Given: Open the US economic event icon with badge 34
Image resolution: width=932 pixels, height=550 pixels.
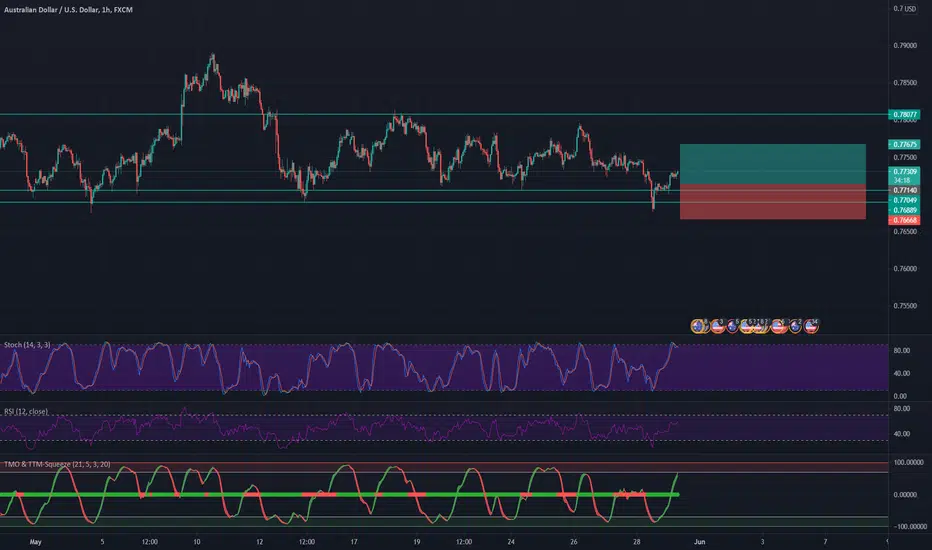Looking at the screenshot, I should 811,326.
